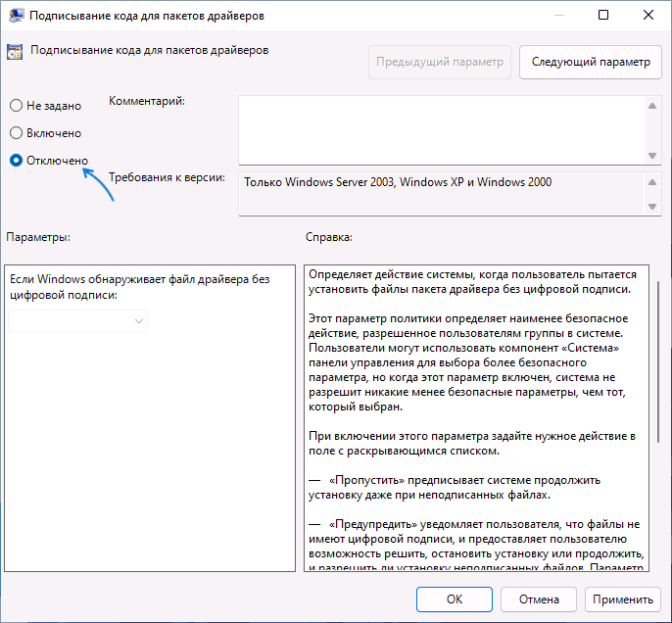Click help line about «Пропустить» option
The image size is (672, 623).
[455, 487]
